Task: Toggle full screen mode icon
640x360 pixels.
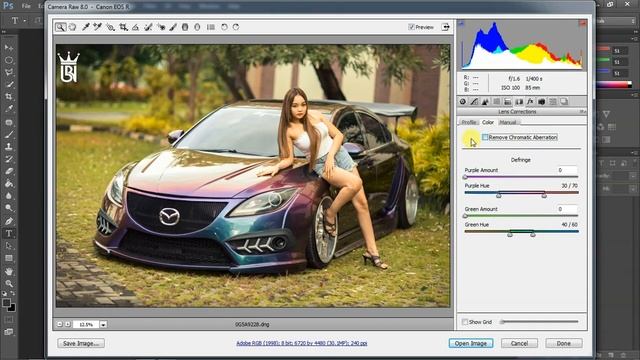Action: coord(446,27)
